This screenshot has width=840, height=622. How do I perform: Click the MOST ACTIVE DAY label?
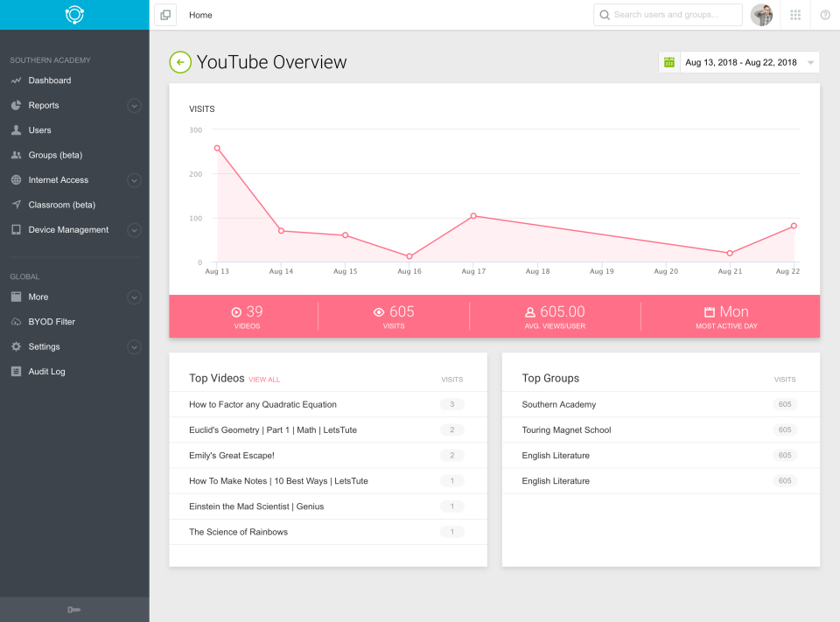[x=726, y=326]
